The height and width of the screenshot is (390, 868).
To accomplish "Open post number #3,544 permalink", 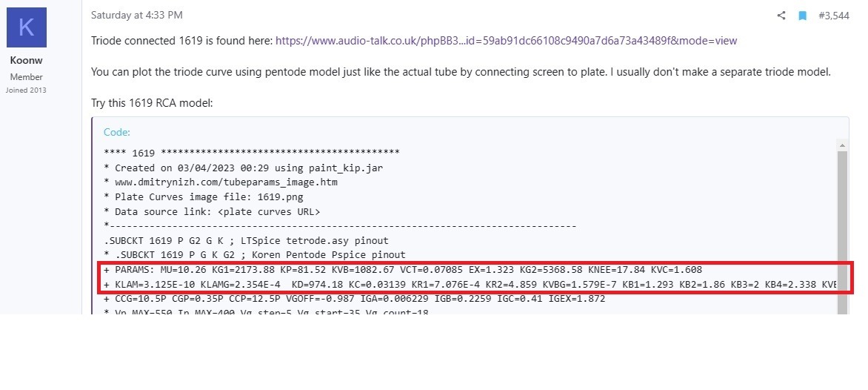I will [834, 16].
